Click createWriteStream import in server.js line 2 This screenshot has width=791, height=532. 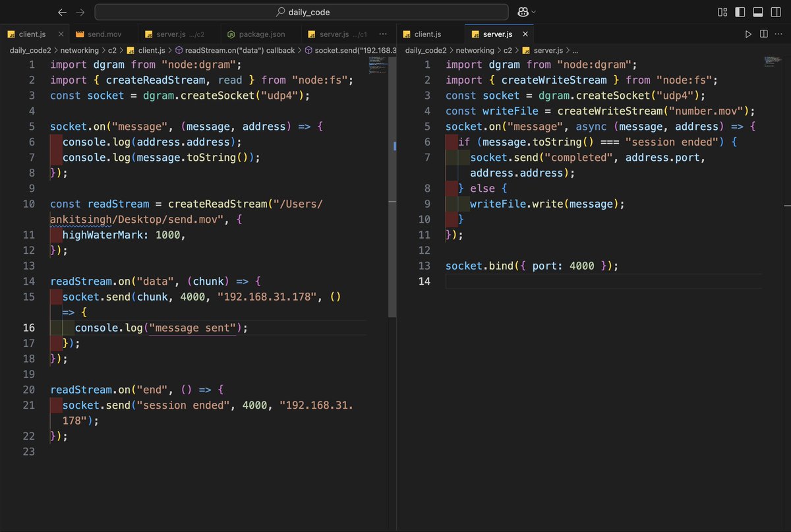[554, 80]
